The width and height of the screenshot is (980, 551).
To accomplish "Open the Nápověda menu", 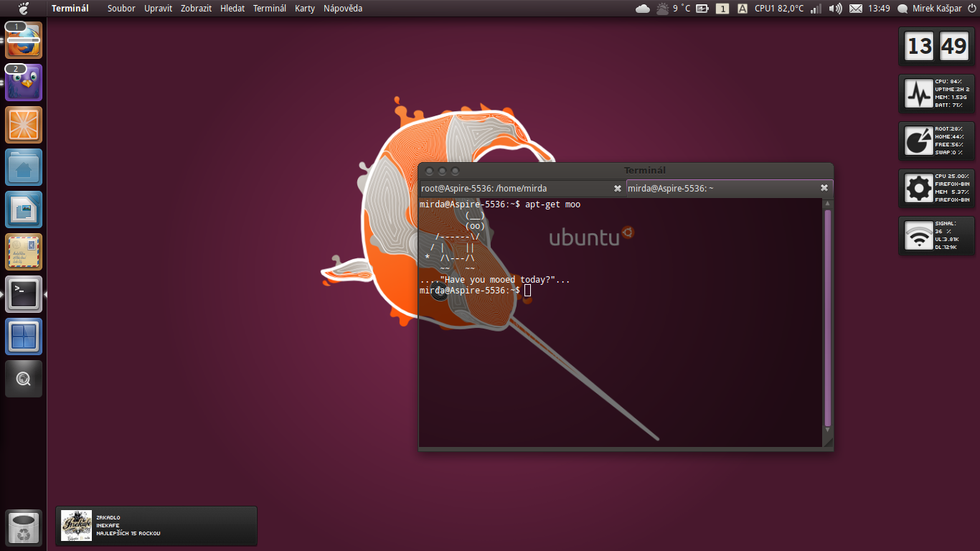I will (x=343, y=9).
